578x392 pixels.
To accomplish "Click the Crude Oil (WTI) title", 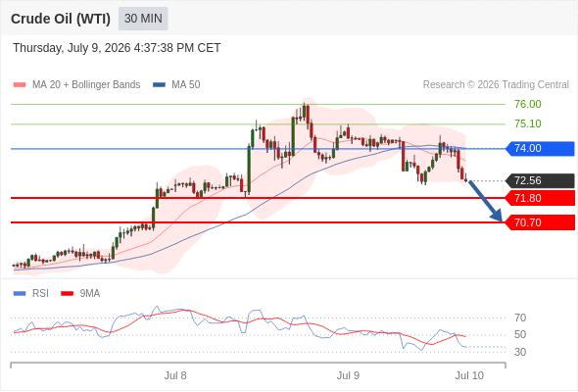I will coord(61,19).
